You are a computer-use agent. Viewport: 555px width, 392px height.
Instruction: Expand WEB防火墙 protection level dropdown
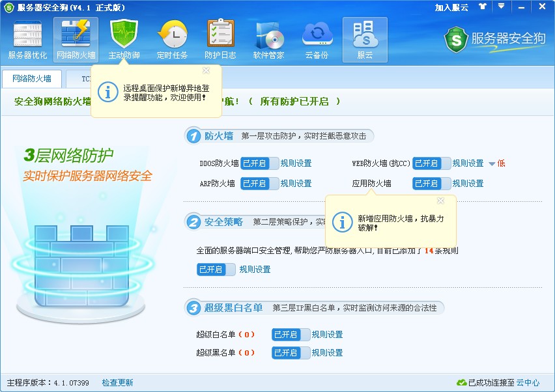tap(492, 163)
